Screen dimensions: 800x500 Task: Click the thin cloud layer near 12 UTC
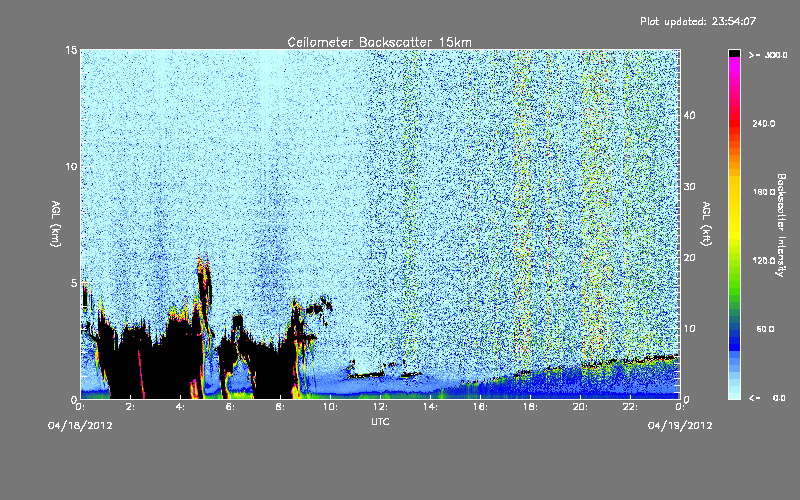click(x=366, y=376)
